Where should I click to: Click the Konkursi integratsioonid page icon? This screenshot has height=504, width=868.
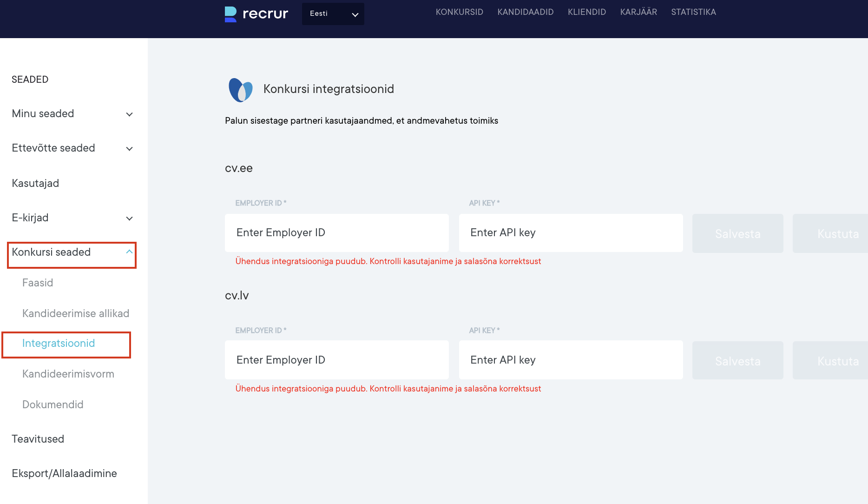[240, 90]
